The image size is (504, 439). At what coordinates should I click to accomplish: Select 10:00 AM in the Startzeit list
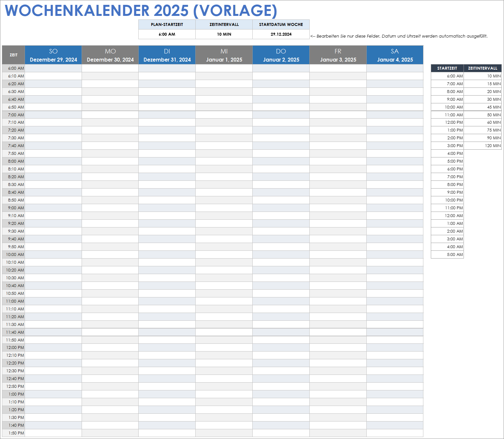click(447, 107)
